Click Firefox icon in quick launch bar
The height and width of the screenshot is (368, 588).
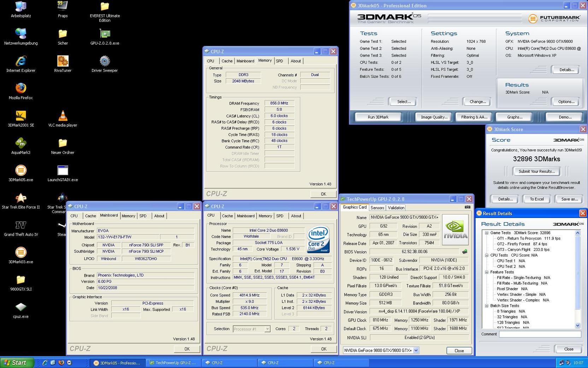[x=61, y=363]
